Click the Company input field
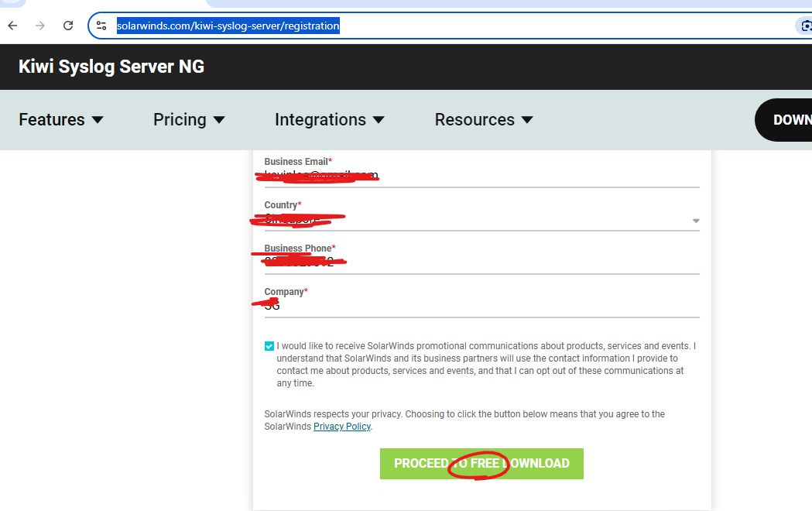 pyautogui.click(x=481, y=307)
